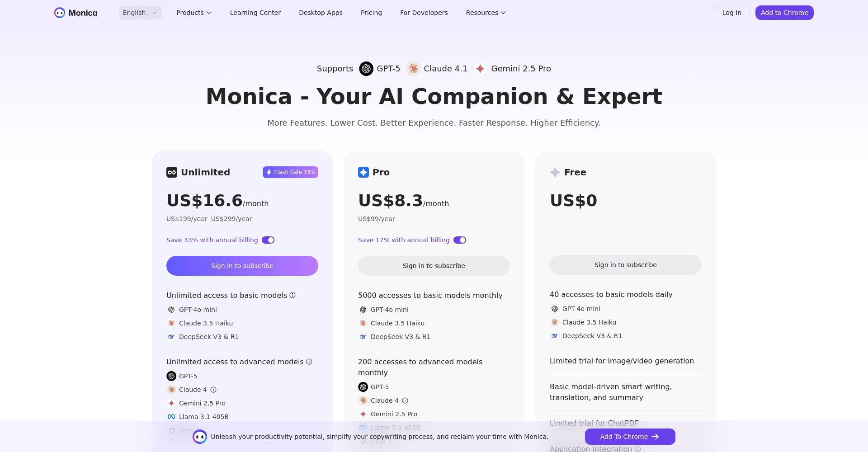Click the Monica logo in the navbar
The image size is (868, 452).
click(75, 13)
